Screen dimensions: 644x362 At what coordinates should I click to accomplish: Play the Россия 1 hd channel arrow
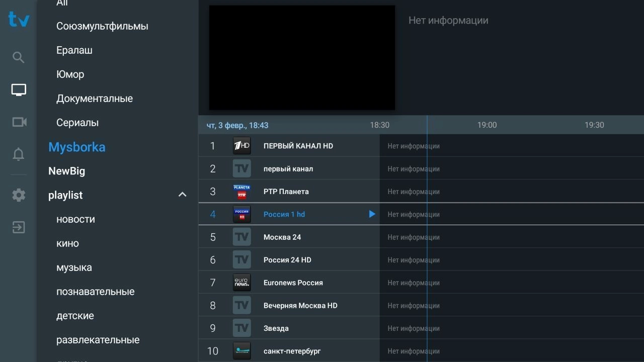[372, 214]
